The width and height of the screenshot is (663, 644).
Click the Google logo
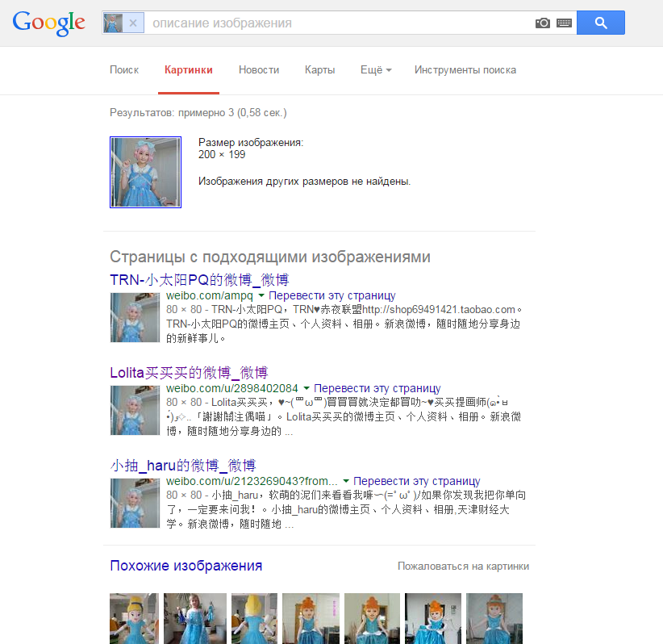coord(48,23)
